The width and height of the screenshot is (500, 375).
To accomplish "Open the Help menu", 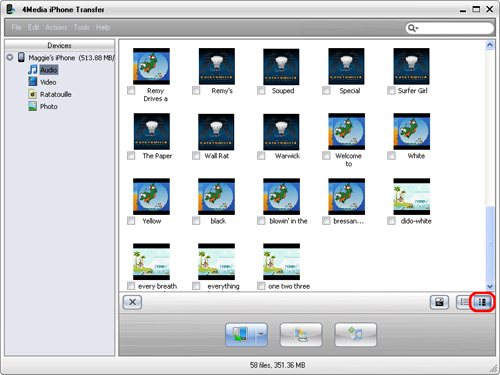I will click(103, 27).
